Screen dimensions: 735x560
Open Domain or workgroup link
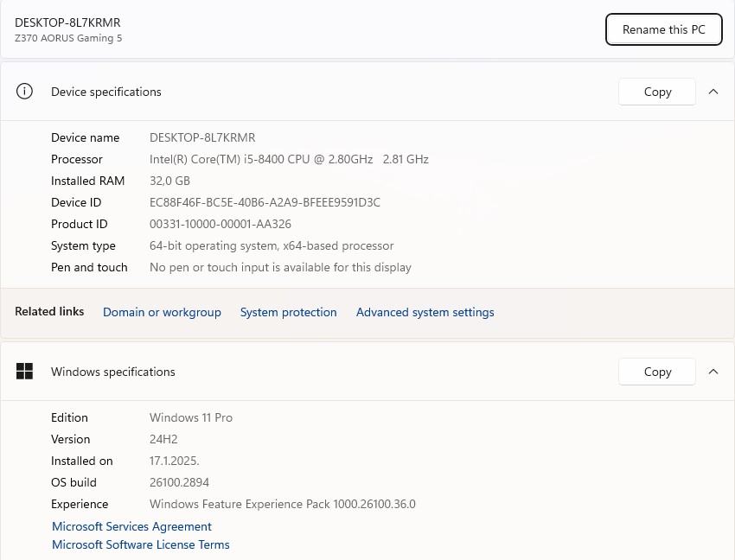pyautogui.click(x=162, y=312)
